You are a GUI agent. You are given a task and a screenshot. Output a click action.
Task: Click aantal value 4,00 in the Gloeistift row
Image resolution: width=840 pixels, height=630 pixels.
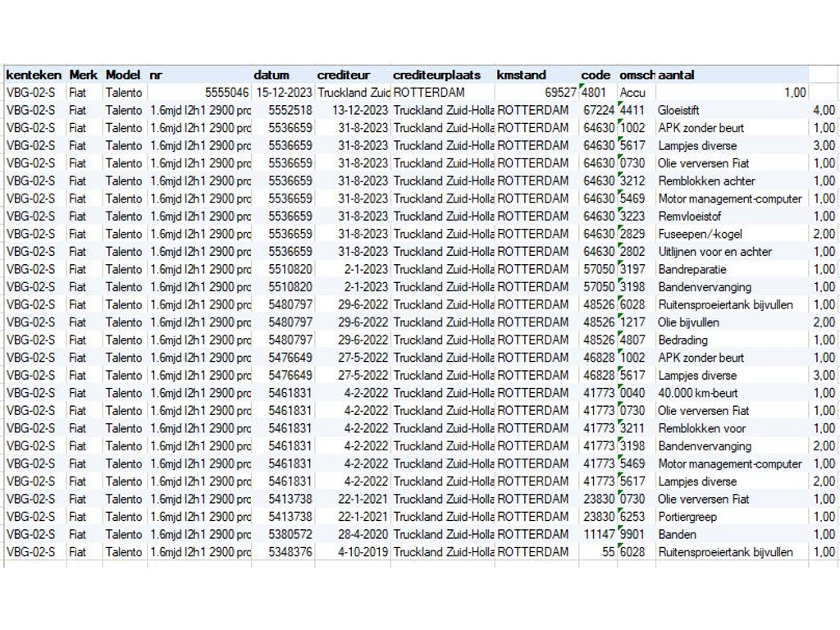click(x=824, y=110)
